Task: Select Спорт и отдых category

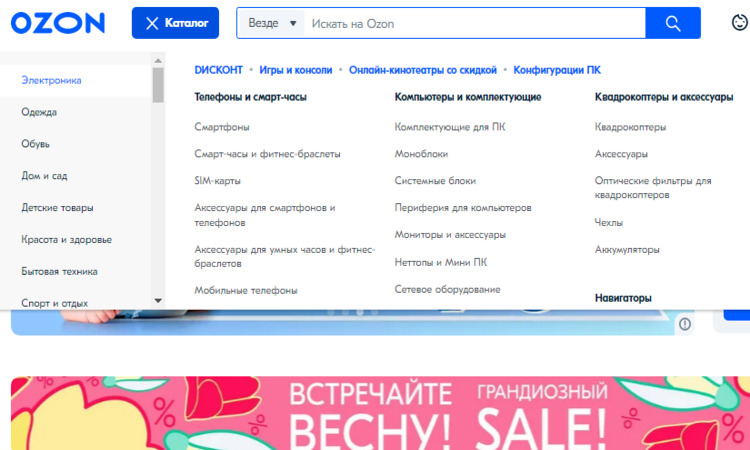Action: point(55,303)
